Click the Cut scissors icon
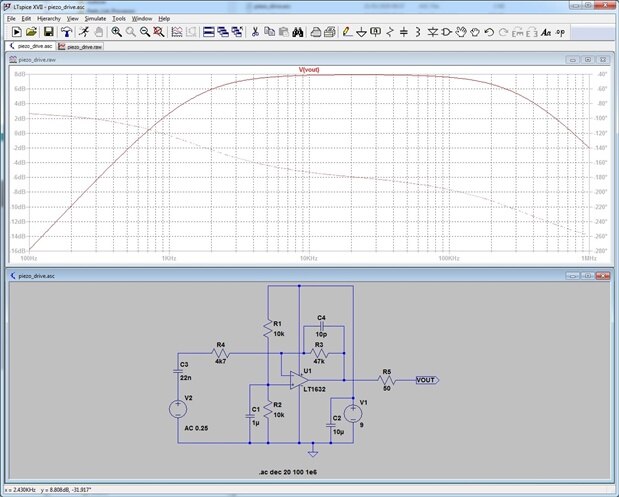 click(255, 32)
